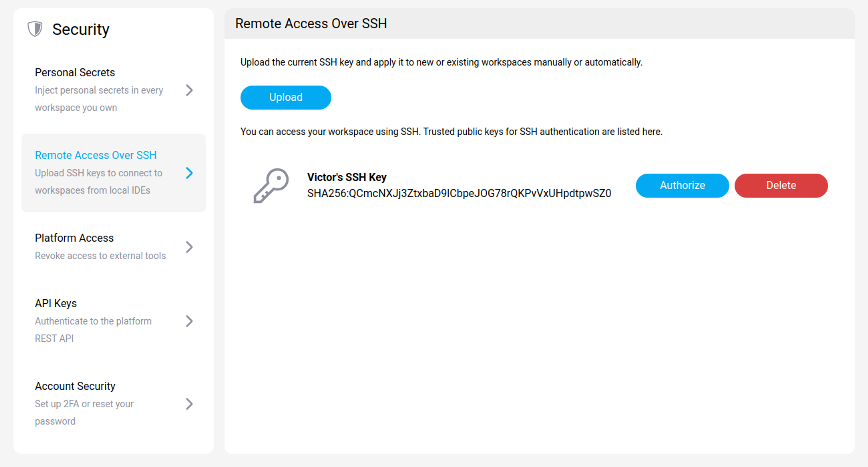
Task: Open the Account Security section
Action: pos(75,386)
